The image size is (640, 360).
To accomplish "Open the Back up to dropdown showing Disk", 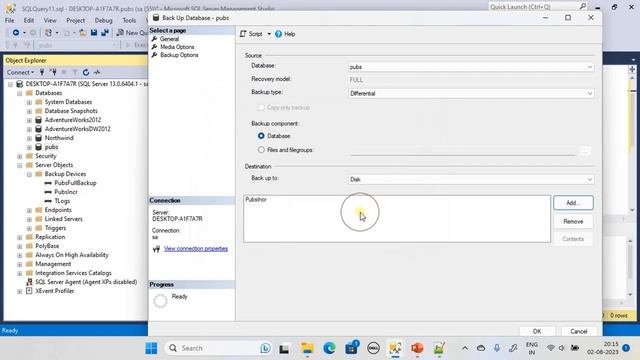I will 471,180.
